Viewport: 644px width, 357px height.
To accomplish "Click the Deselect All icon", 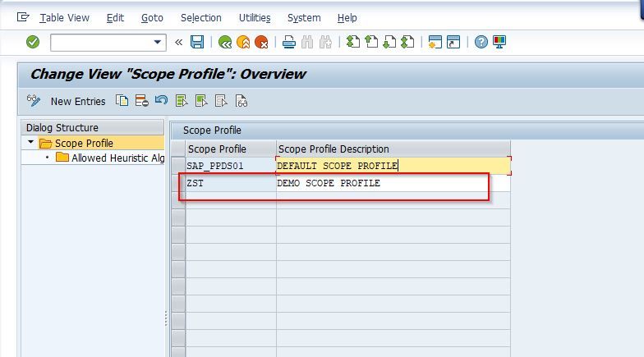I will [x=221, y=100].
